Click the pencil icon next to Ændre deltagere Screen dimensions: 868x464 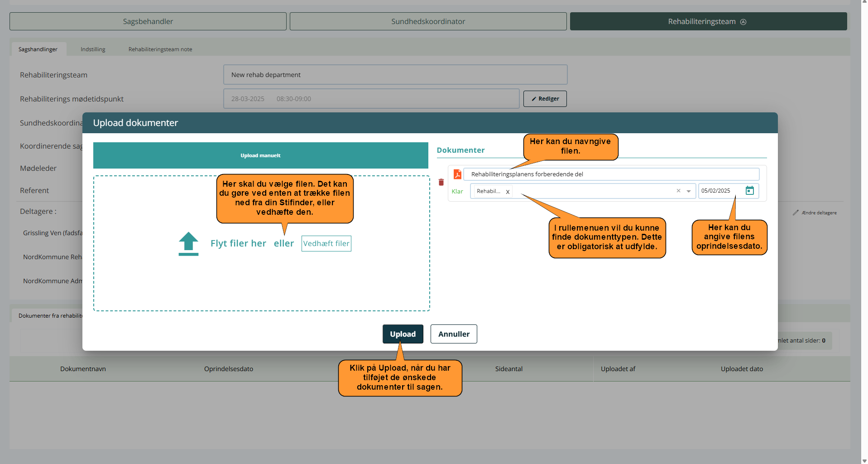[796, 213]
